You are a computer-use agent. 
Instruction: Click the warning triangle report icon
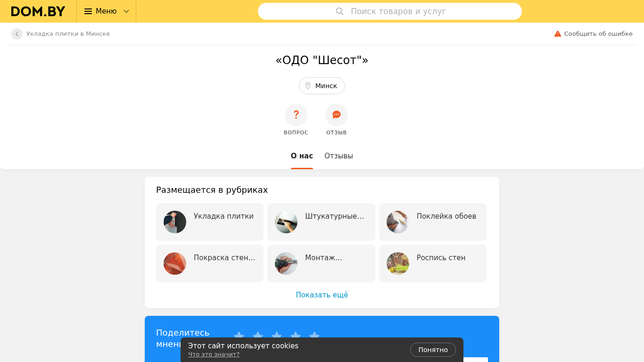pyautogui.click(x=558, y=34)
